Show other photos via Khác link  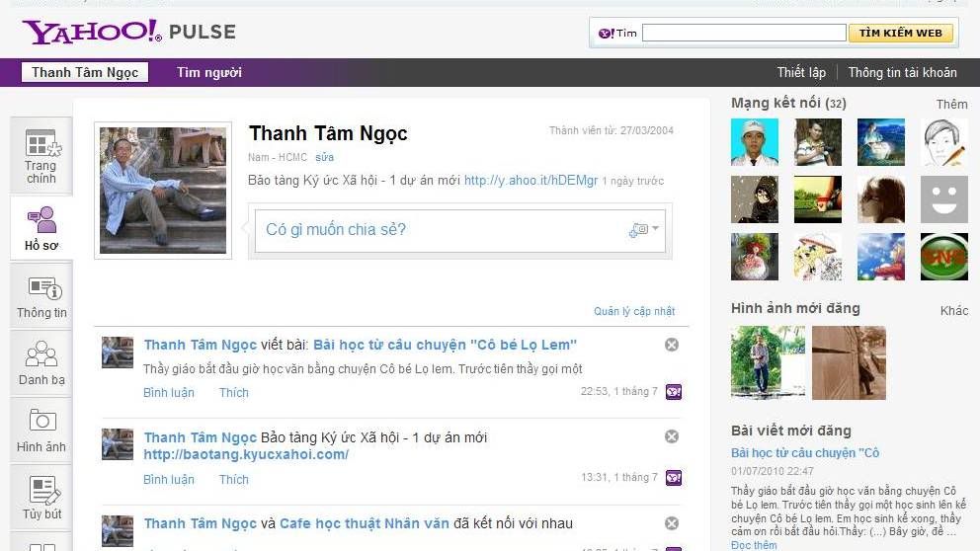coord(953,311)
